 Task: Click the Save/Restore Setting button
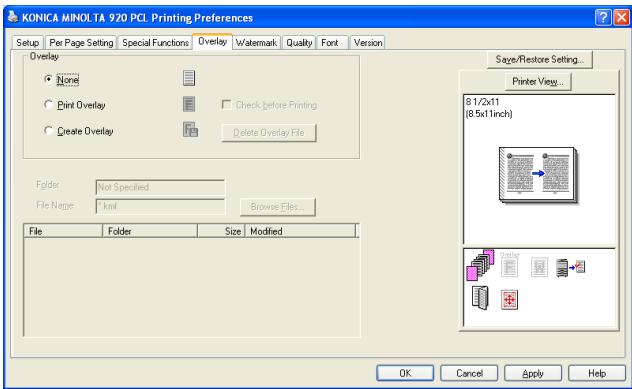coord(540,60)
